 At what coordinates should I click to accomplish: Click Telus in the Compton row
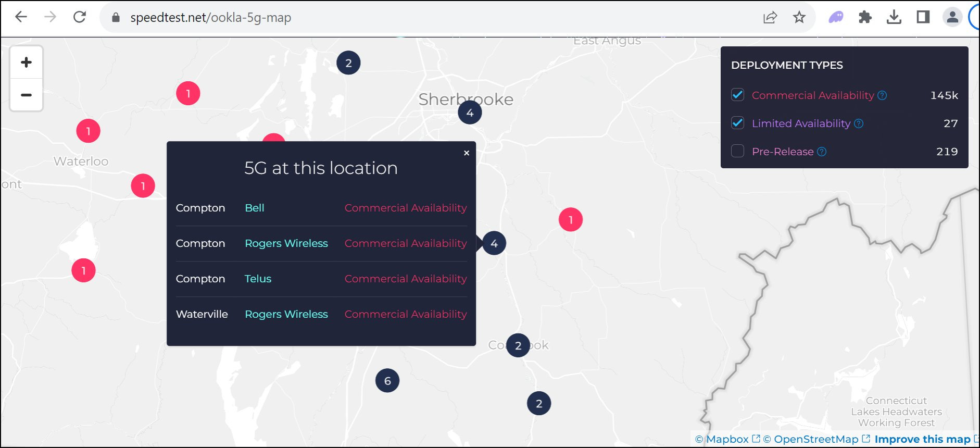(x=258, y=279)
